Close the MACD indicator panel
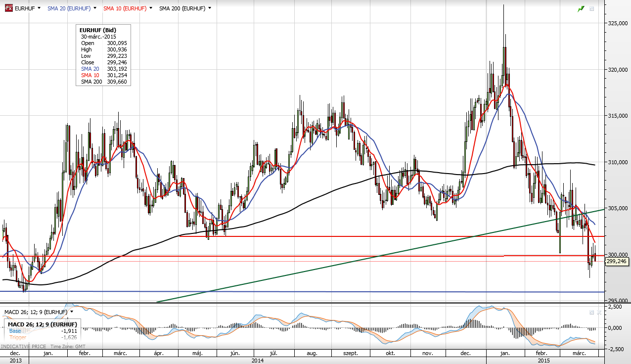 click(x=598, y=313)
